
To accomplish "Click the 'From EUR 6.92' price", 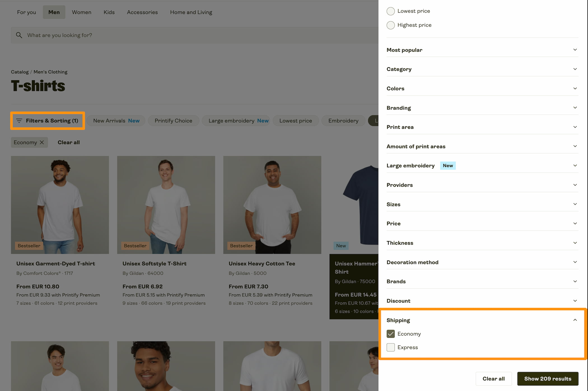I will coord(143,287).
